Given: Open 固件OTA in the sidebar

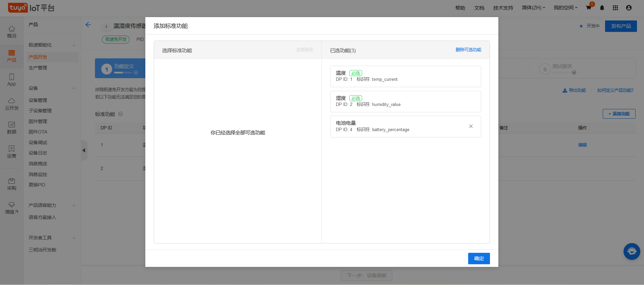Looking at the screenshot, I should point(38,132).
